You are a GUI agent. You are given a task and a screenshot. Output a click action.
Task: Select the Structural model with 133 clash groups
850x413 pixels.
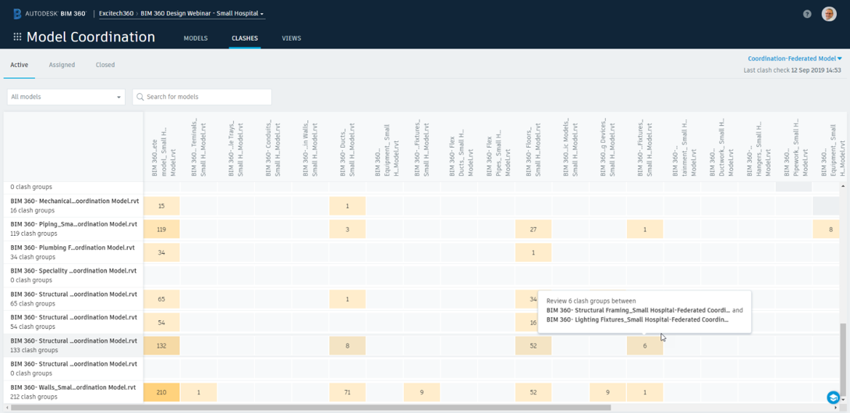[x=74, y=345]
